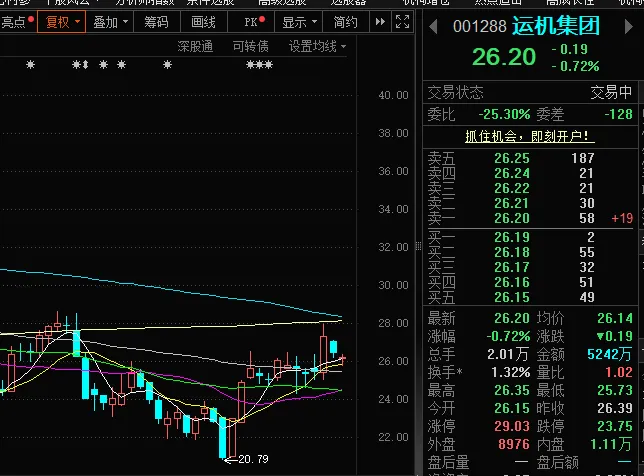Click the 量比 value 1.02

pyautogui.click(x=619, y=373)
